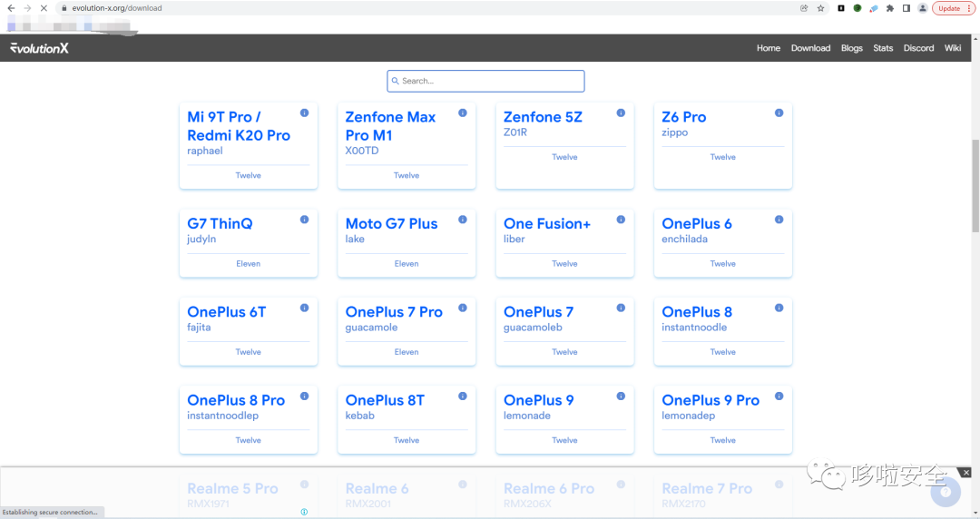Open the Zenfone Max Pro M1 title
This screenshot has width=980, height=519.
click(390, 126)
